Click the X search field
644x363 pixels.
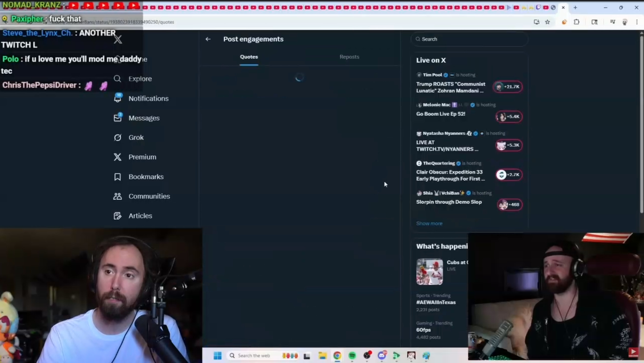click(469, 39)
